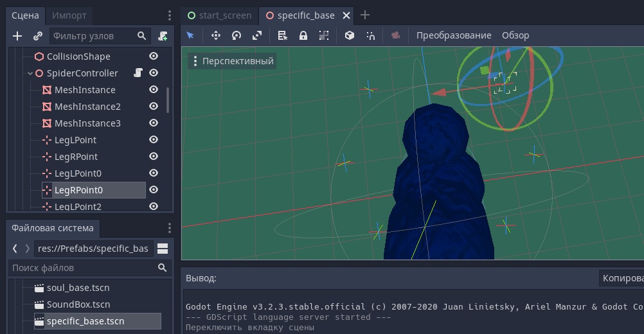Toggle visibility of LegRPoint0
This screenshot has width=644, height=334.
[x=154, y=189]
